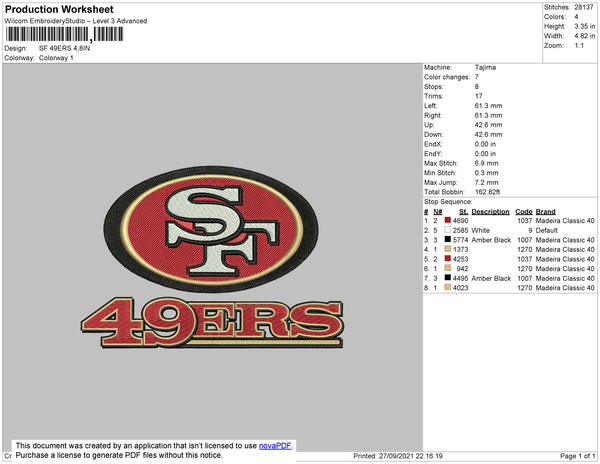Viewport: 600px width, 464px height.
Task: Click stitch count '4023' in stop row 8
Action: coord(460,288)
